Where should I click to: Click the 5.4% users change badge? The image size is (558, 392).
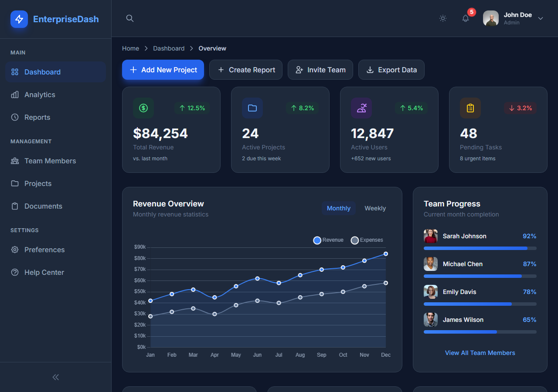[411, 108]
